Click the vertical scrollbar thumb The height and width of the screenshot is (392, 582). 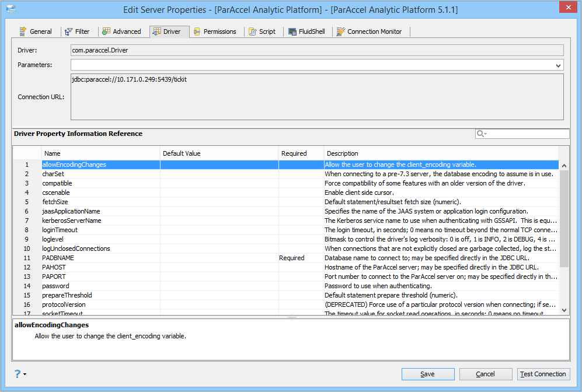pos(564,218)
